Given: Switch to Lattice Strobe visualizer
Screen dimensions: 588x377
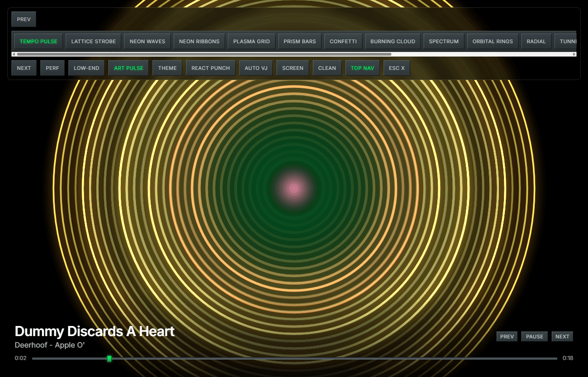Looking at the screenshot, I should [x=94, y=41].
